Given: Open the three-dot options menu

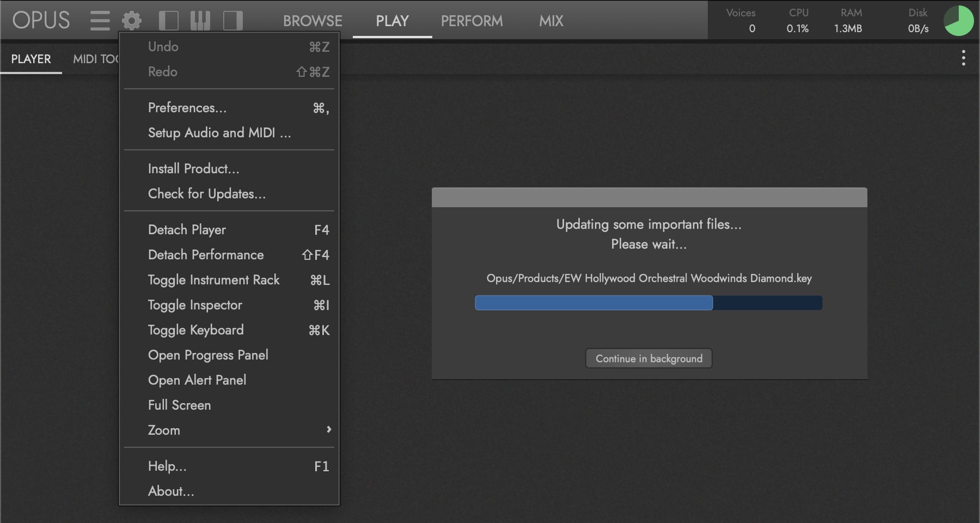Looking at the screenshot, I should point(963,58).
